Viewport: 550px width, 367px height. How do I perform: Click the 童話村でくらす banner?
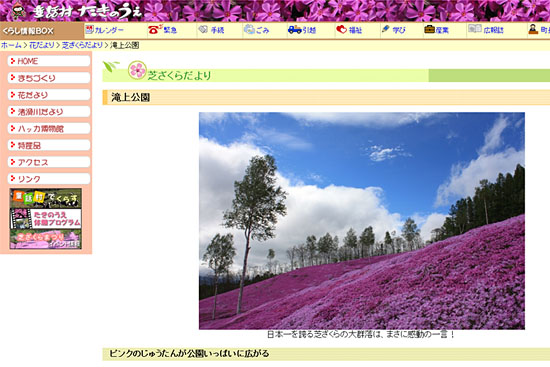pos(46,198)
